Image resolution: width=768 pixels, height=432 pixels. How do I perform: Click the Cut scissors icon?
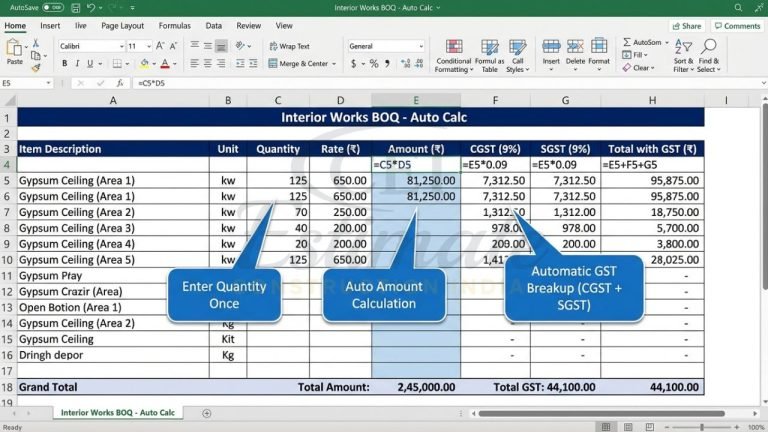36,44
